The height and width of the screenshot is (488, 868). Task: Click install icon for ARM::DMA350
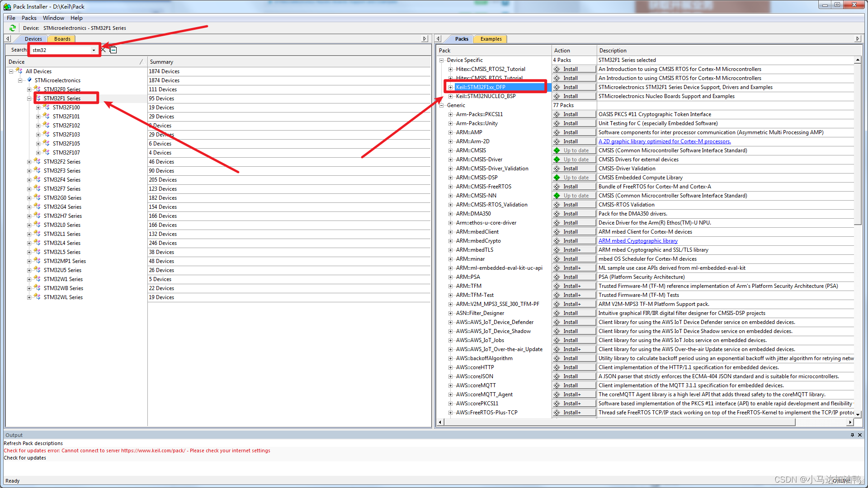pyautogui.click(x=557, y=214)
